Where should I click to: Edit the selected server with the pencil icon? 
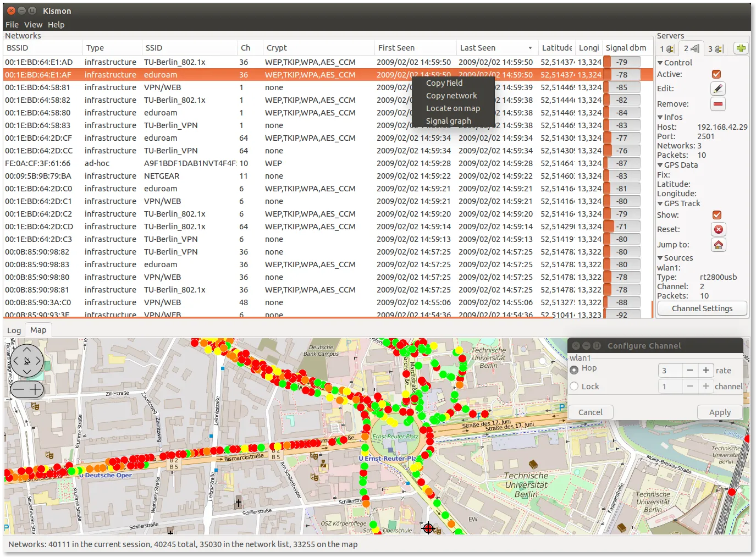[x=718, y=89]
